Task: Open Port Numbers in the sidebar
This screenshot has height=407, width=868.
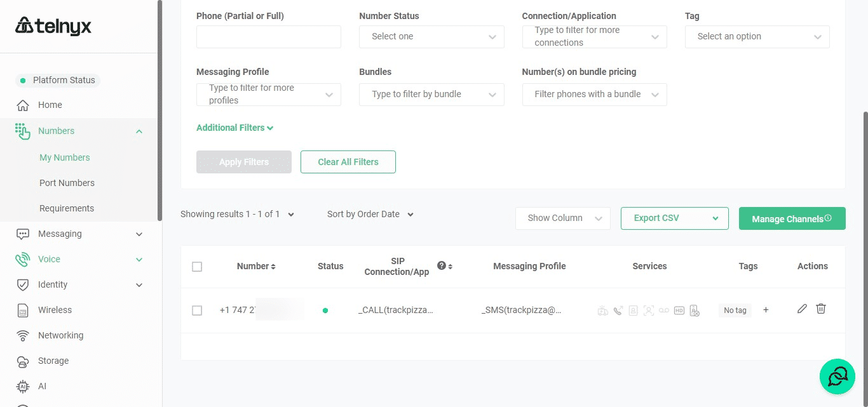Action: tap(67, 183)
